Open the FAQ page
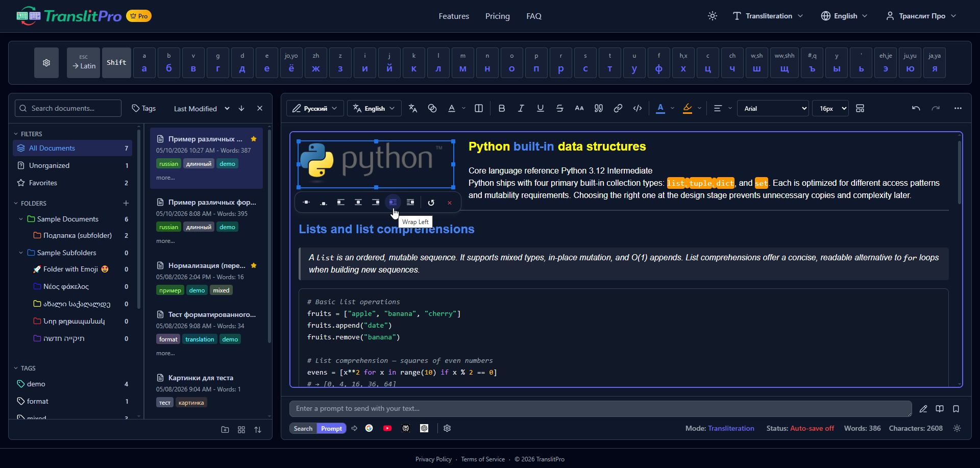The height and width of the screenshot is (468, 980). (533, 16)
